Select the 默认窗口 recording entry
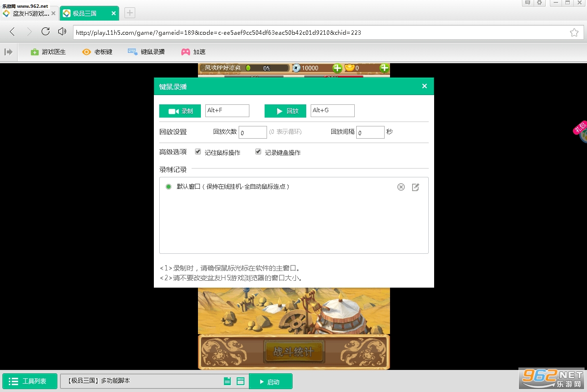Viewport: 587px width, 392px height. (x=293, y=187)
